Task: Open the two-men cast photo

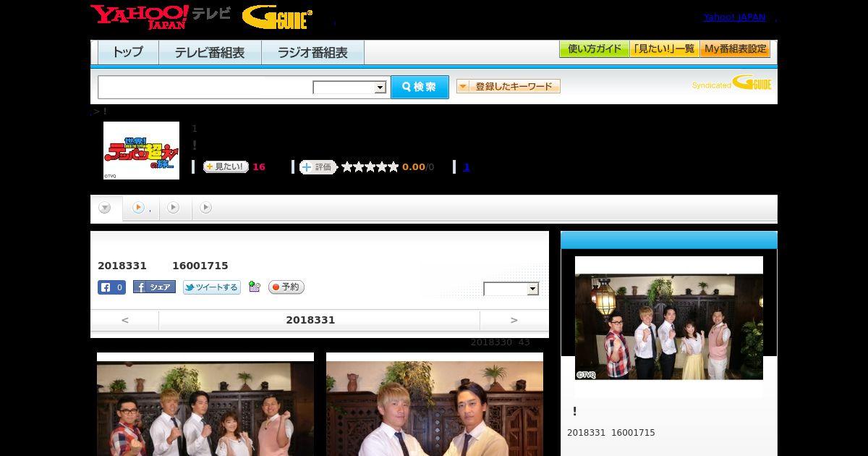Action: click(x=435, y=405)
